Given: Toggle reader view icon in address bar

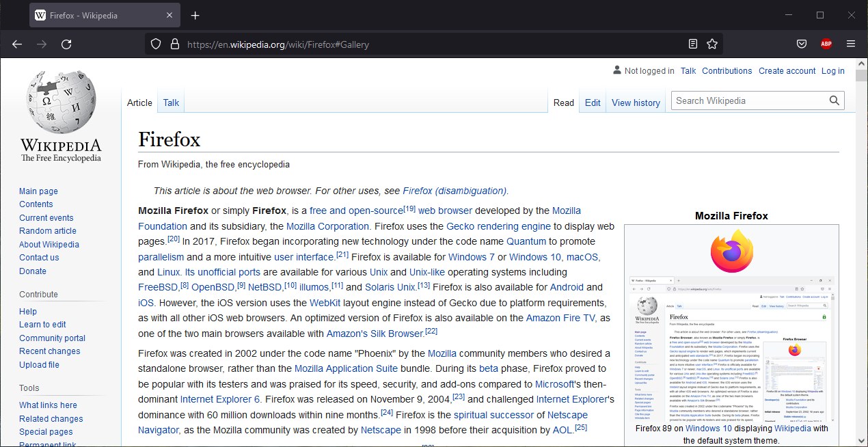Looking at the screenshot, I should click(x=693, y=44).
